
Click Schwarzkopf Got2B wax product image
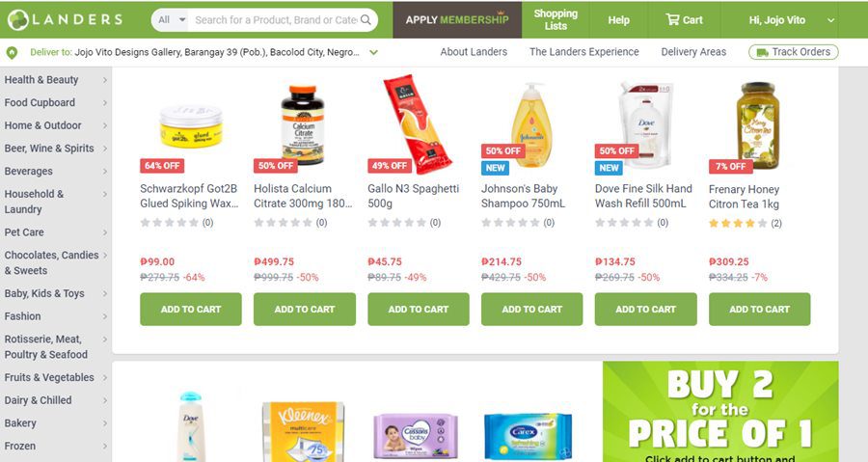(x=191, y=126)
